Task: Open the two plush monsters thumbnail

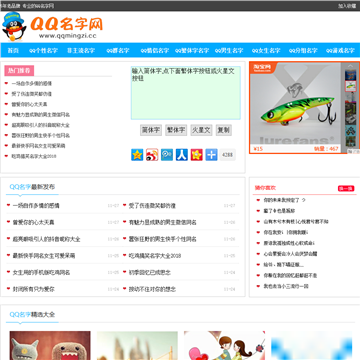Action: [50, 345]
